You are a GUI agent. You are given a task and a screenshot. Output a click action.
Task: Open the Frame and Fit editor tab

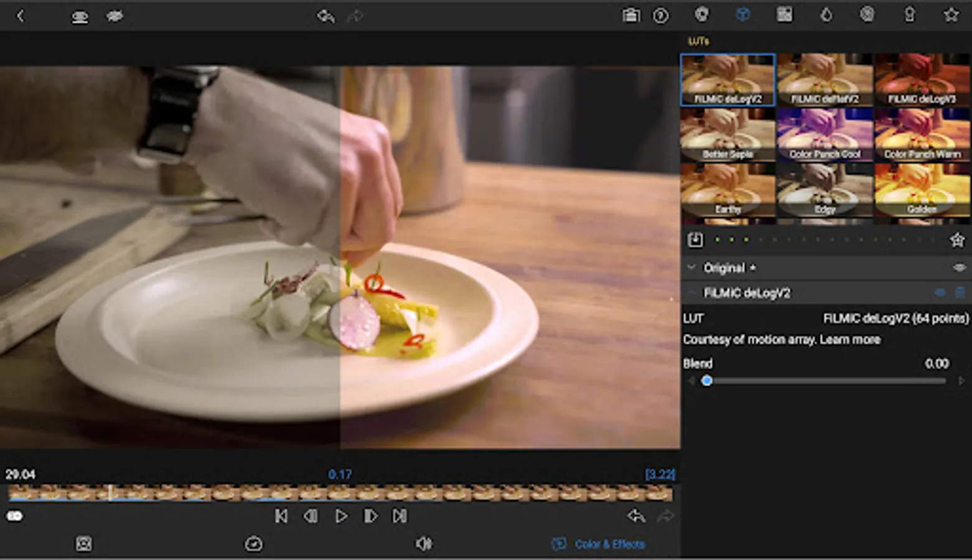pyautogui.click(x=84, y=544)
